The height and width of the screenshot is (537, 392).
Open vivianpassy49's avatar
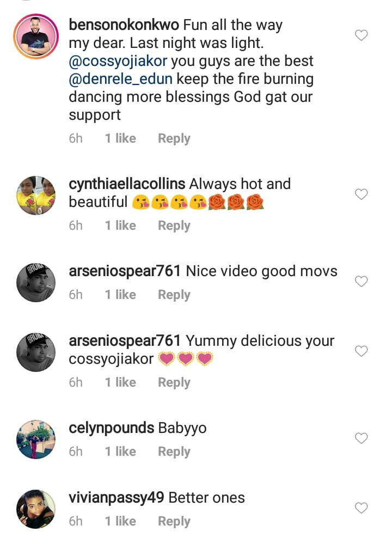pos(36,509)
